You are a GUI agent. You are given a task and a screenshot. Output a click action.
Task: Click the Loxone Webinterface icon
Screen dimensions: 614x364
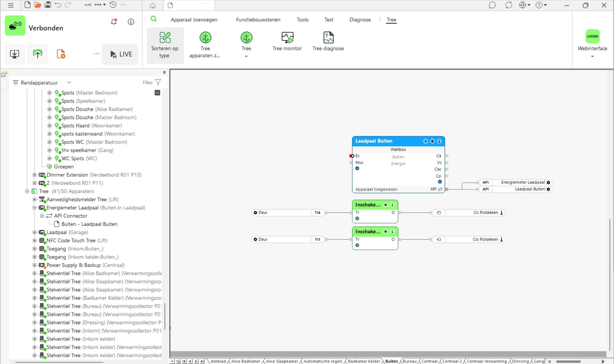coord(592,36)
